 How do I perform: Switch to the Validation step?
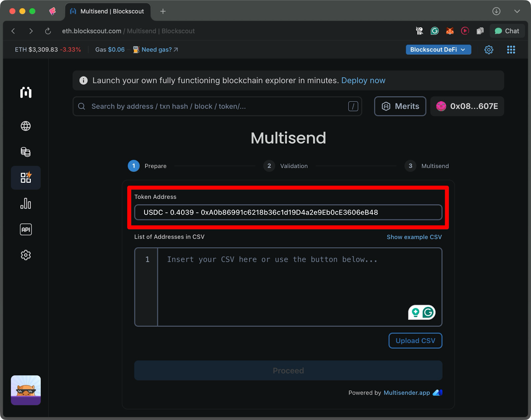coord(285,166)
